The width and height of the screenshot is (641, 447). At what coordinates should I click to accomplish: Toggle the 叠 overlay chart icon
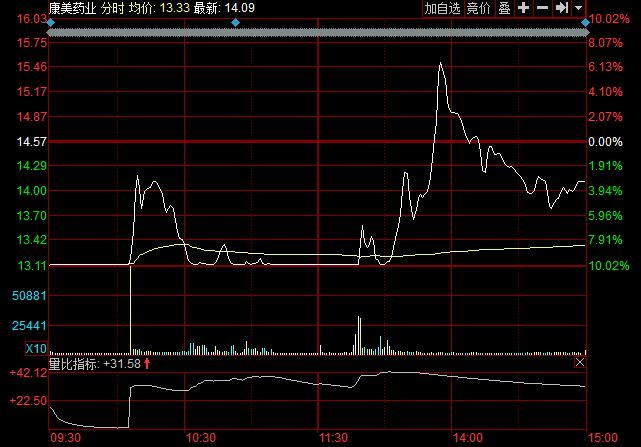click(504, 8)
